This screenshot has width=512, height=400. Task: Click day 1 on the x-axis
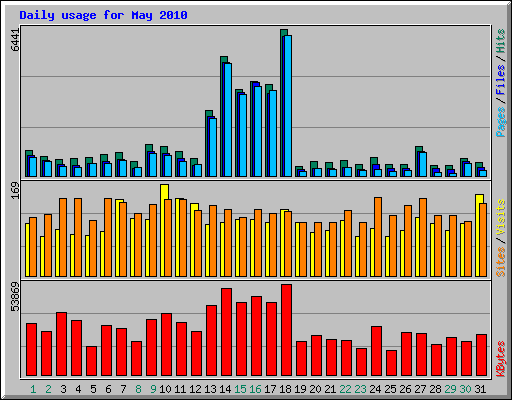(33, 389)
